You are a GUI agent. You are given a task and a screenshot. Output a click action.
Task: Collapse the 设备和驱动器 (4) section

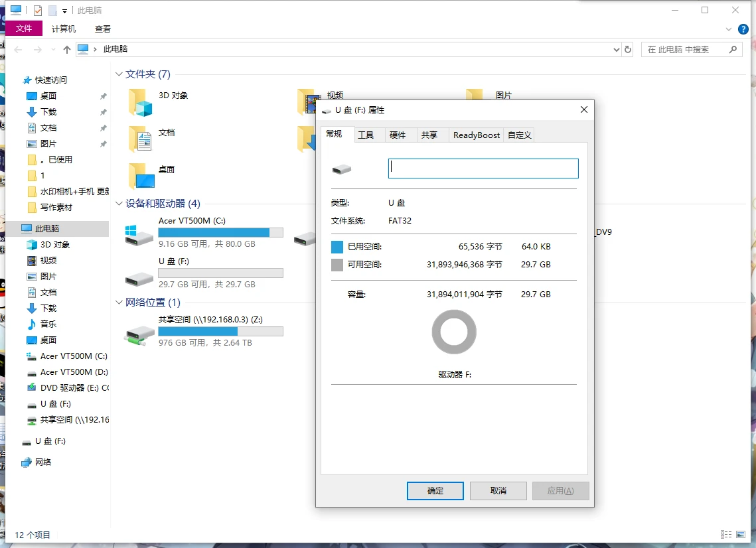coord(118,204)
